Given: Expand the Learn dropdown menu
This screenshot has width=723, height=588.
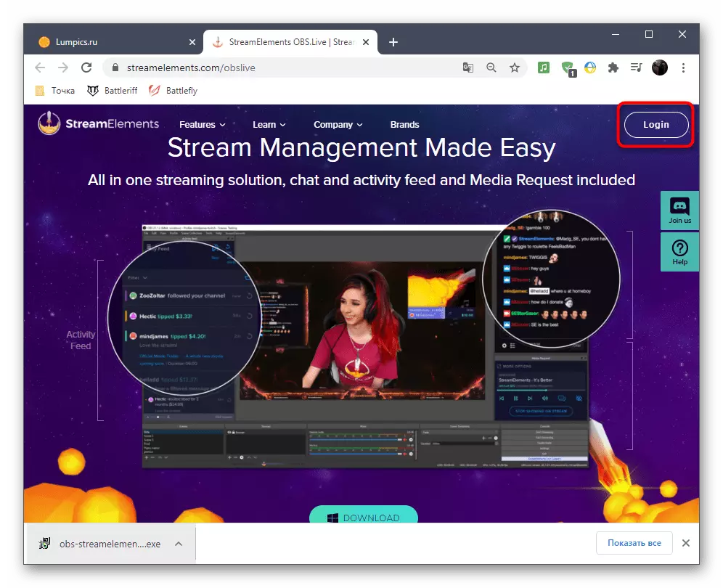Looking at the screenshot, I should click(269, 125).
